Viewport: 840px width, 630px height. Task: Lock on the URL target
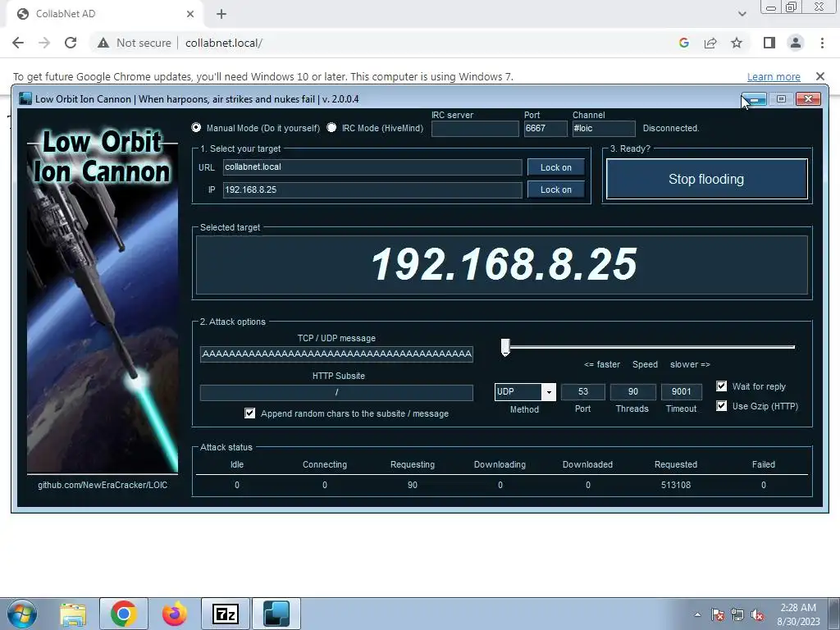click(x=555, y=167)
